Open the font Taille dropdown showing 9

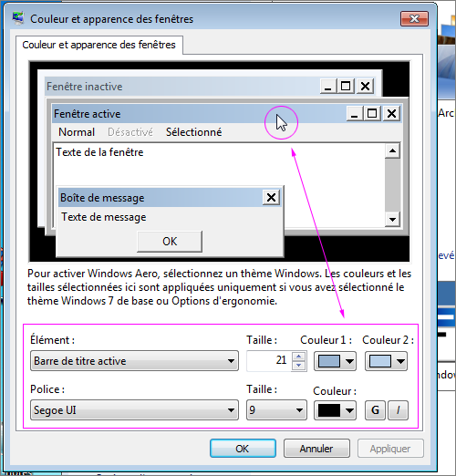click(x=276, y=410)
